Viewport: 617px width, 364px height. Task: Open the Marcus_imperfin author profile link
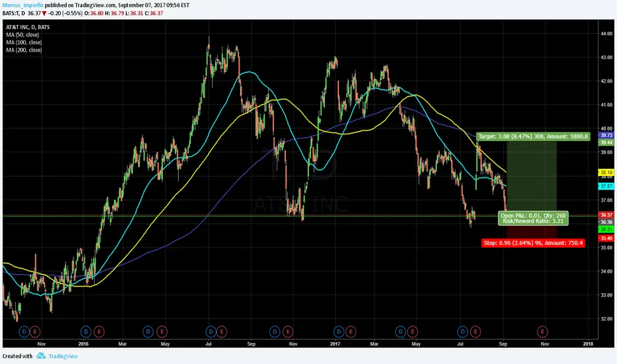click(x=23, y=5)
